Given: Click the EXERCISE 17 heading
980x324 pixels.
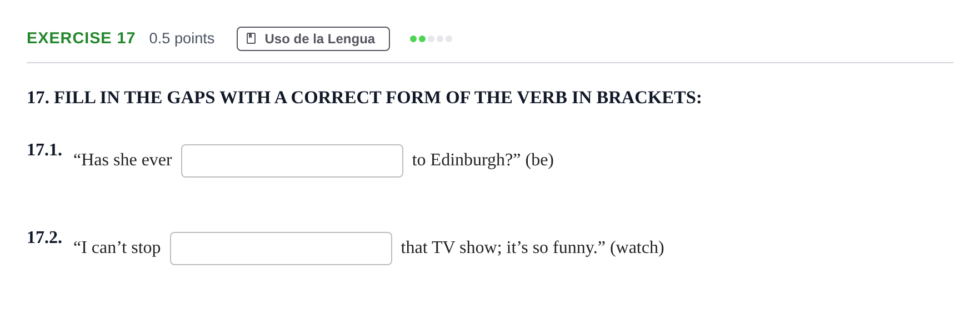Looking at the screenshot, I should pos(81,38).
